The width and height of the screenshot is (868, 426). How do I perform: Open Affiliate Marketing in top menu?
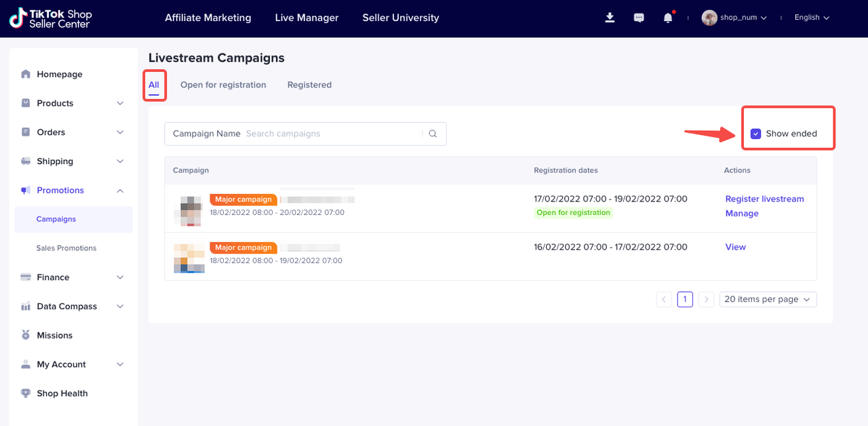tap(208, 18)
